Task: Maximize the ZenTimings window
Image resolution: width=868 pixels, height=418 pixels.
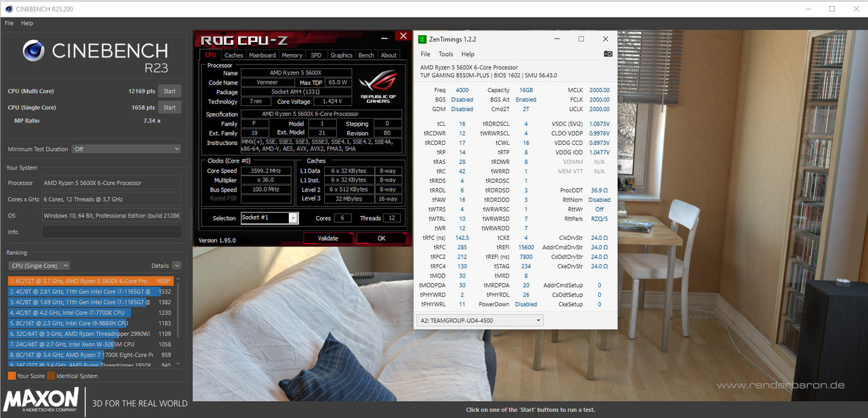Action: [581, 39]
